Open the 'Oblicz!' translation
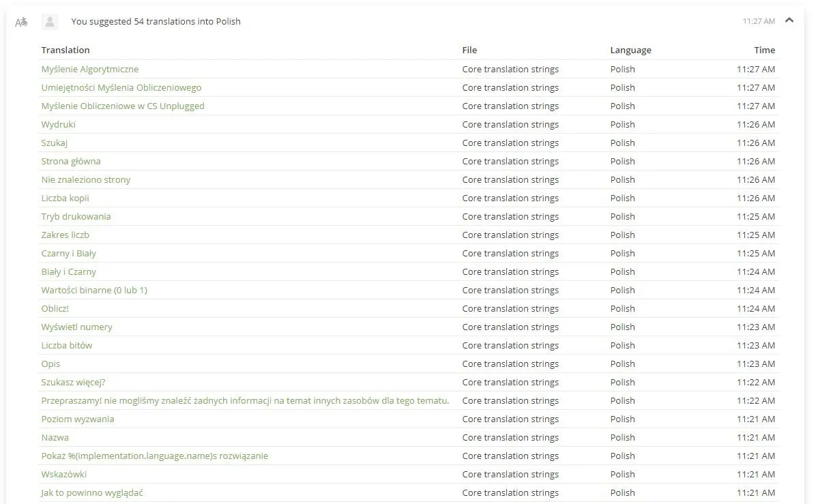818x504 pixels. pyautogui.click(x=55, y=309)
